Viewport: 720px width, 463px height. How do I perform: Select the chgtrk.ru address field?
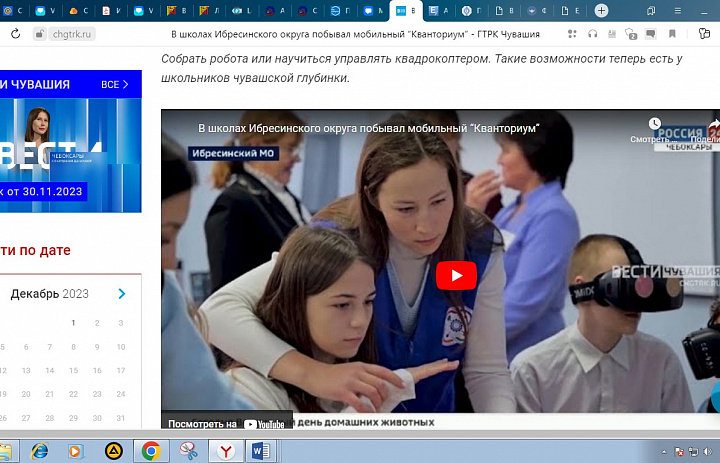point(72,34)
